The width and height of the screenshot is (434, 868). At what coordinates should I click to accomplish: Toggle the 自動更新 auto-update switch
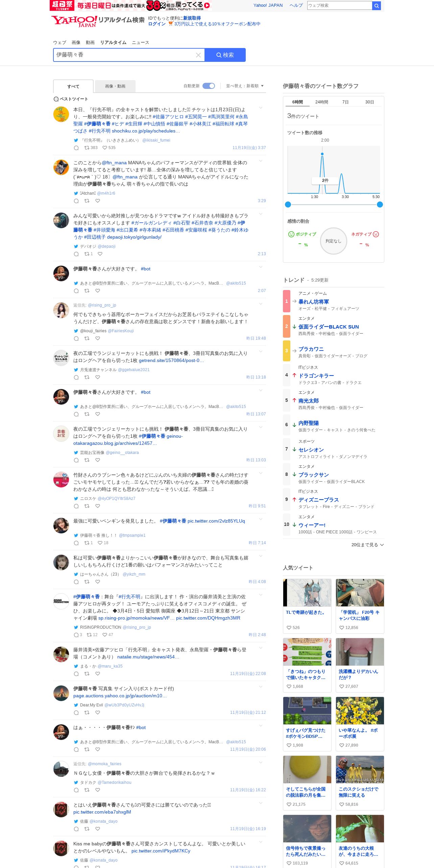[x=209, y=86]
